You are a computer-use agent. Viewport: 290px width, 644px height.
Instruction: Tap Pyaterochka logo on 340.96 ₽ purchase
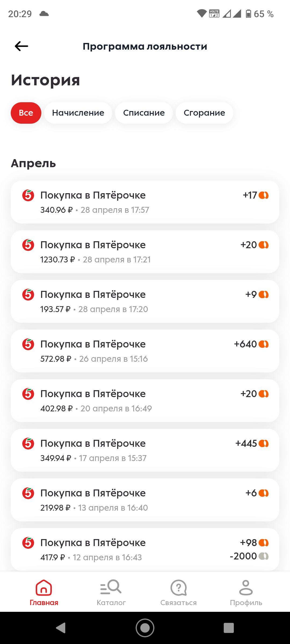(28, 195)
